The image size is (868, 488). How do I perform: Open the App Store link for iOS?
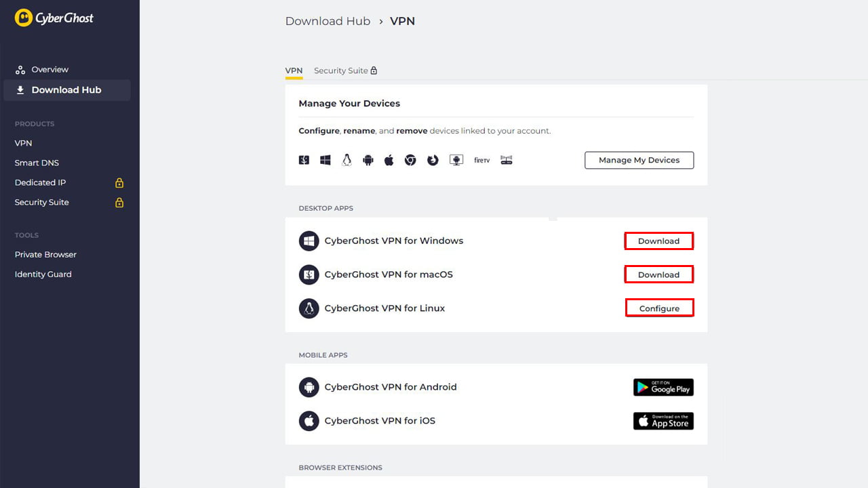click(663, 421)
